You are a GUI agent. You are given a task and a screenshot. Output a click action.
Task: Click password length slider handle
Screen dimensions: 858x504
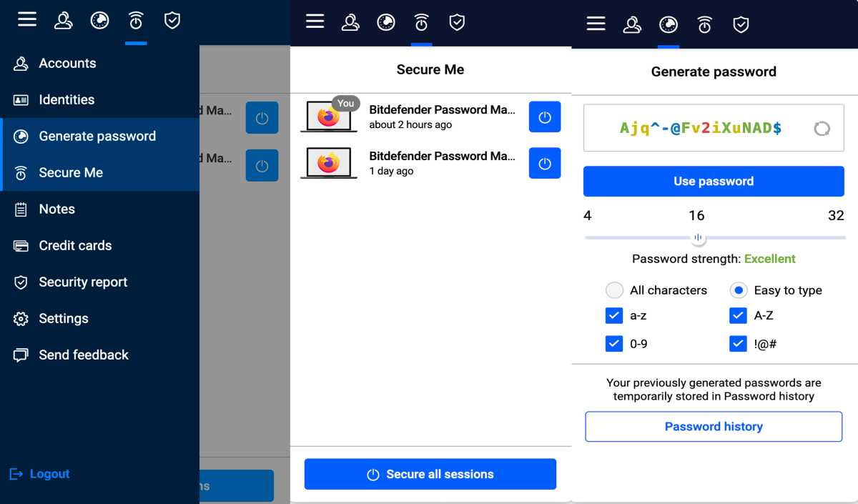click(699, 237)
